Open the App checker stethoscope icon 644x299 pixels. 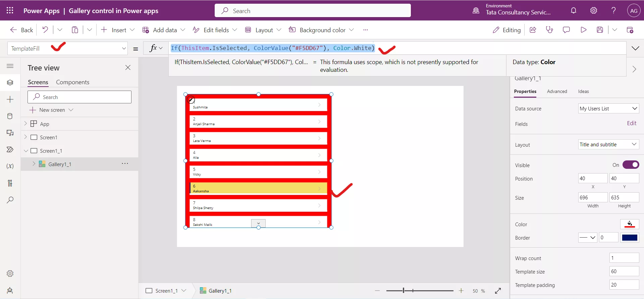coord(549,30)
